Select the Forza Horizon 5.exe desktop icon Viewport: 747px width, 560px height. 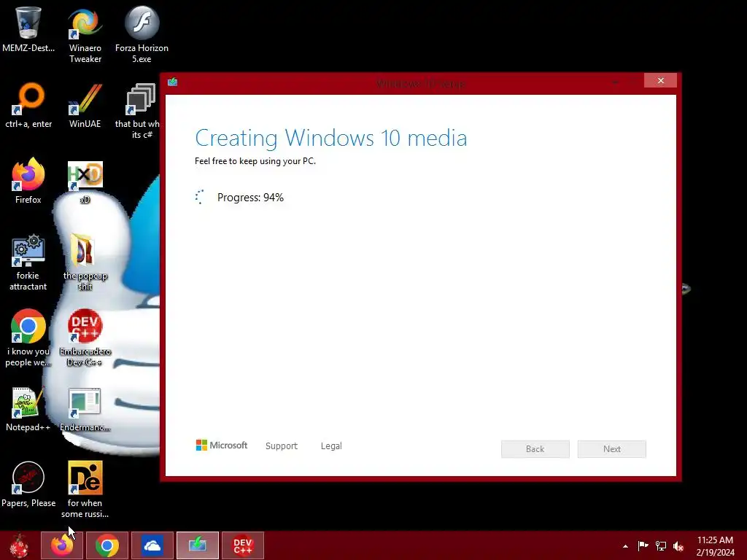(x=142, y=35)
